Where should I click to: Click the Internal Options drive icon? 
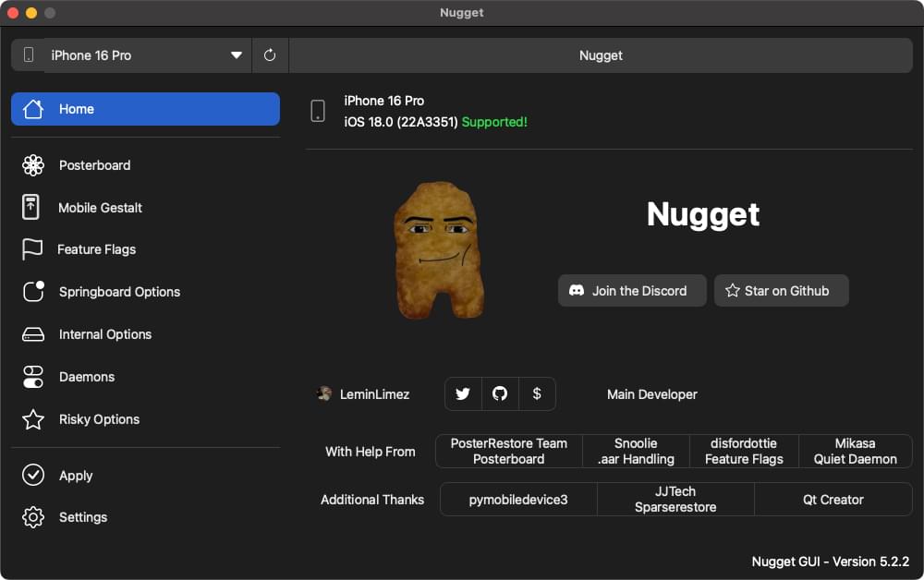click(33, 334)
